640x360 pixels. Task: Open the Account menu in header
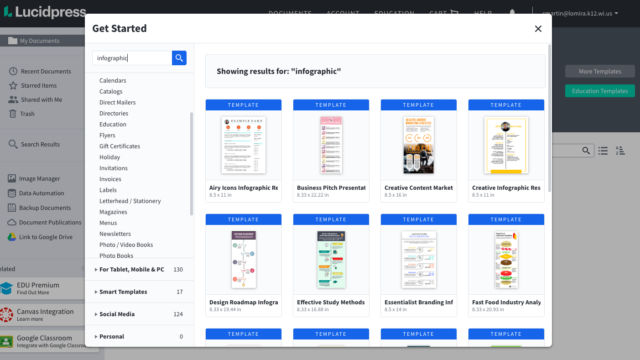point(343,13)
